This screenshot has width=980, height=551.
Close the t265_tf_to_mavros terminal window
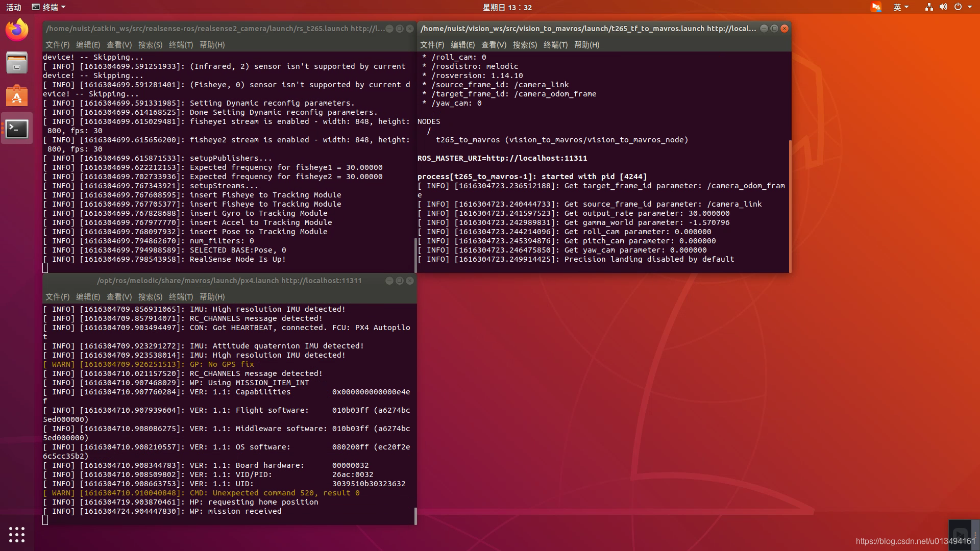pyautogui.click(x=785, y=29)
